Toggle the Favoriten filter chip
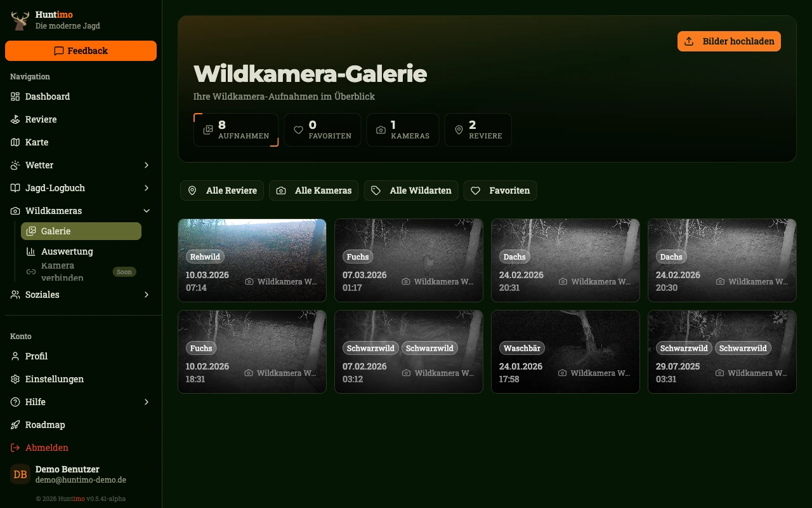812x508 pixels. point(500,190)
